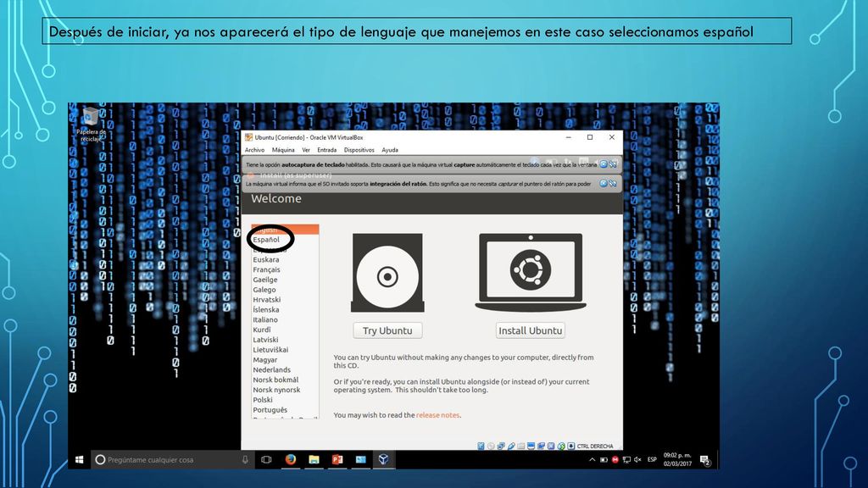The image size is (868, 488).
Task: Open the Windows Start menu
Action: pyautogui.click(x=79, y=459)
